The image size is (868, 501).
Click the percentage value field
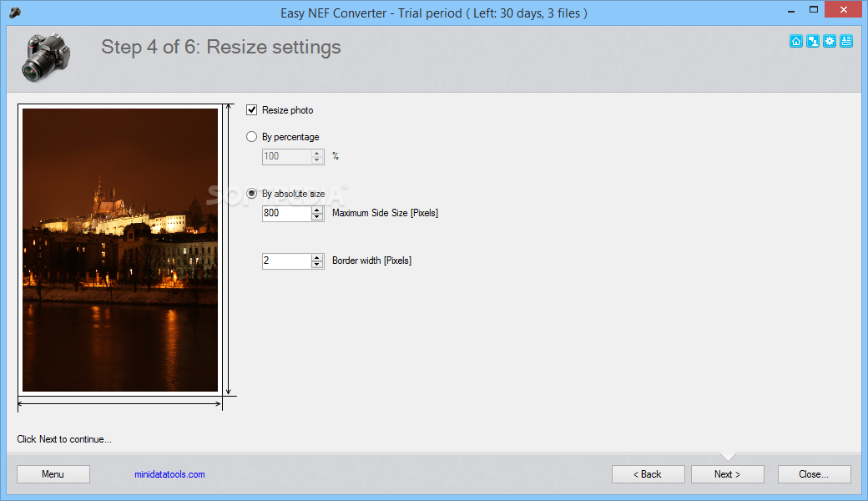click(287, 156)
